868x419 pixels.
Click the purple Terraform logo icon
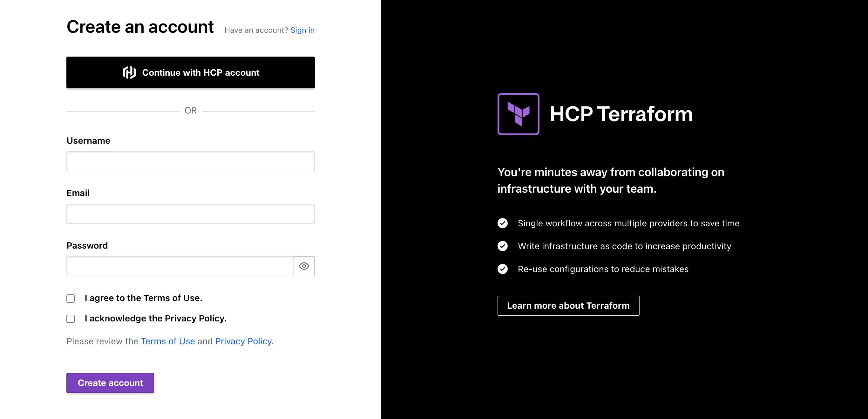(x=518, y=114)
